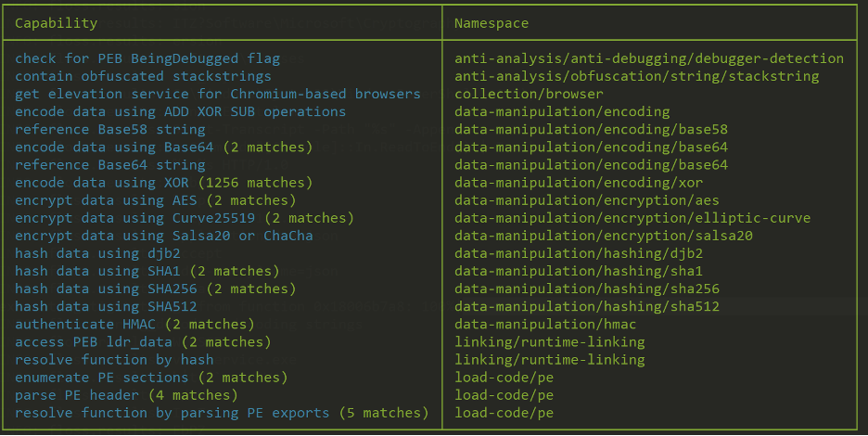
Task: Click the Namespace column header
Action: coord(491,23)
